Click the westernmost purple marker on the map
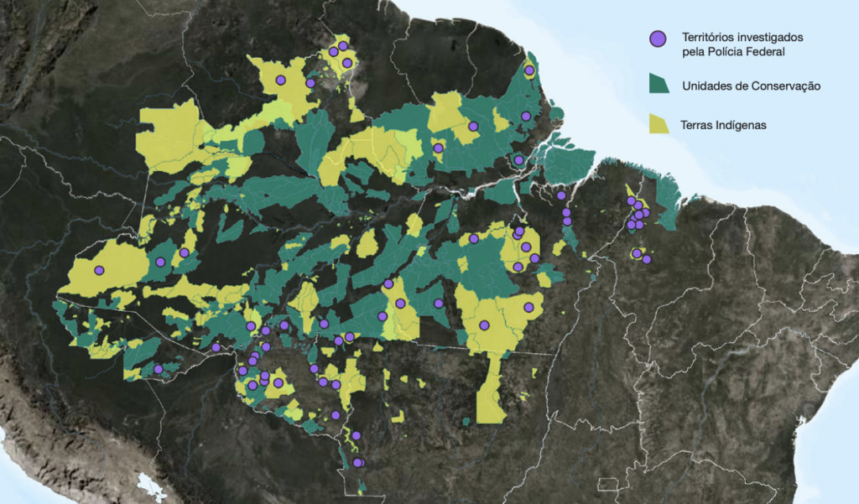The image size is (859, 504). (x=99, y=270)
